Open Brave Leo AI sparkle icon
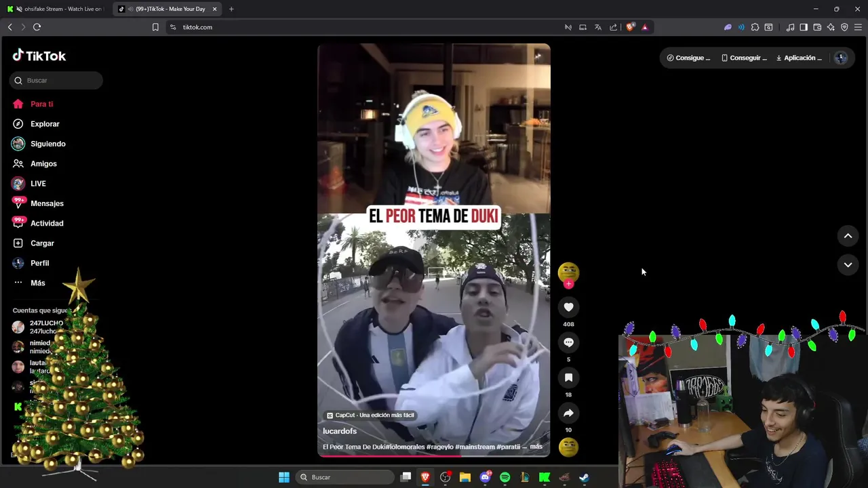 (x=831, y=27)
